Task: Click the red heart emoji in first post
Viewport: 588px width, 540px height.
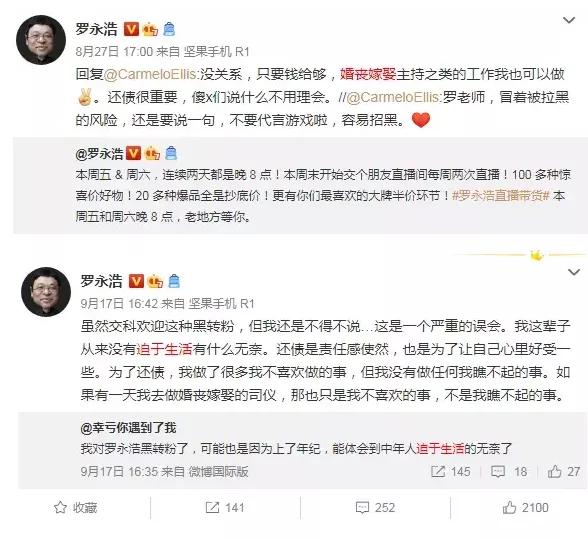Action: click(x=421, y=120)
